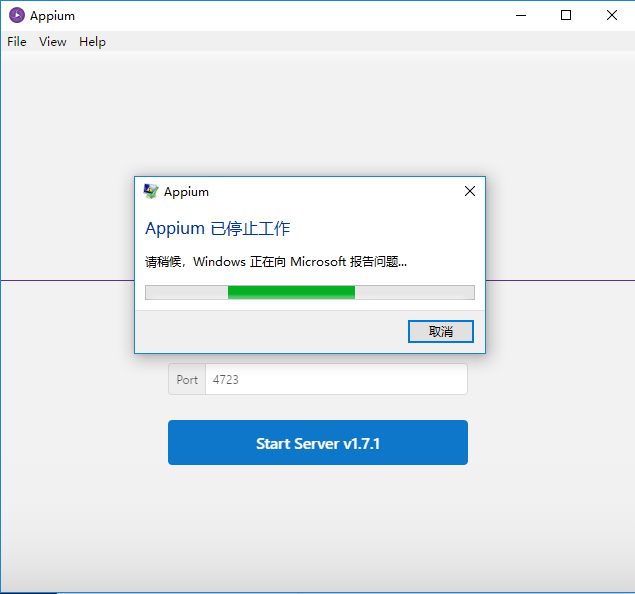Click the Appium purple logo icon
The image size is (635, 594).
pyautogui.click(x=17, y=15)
